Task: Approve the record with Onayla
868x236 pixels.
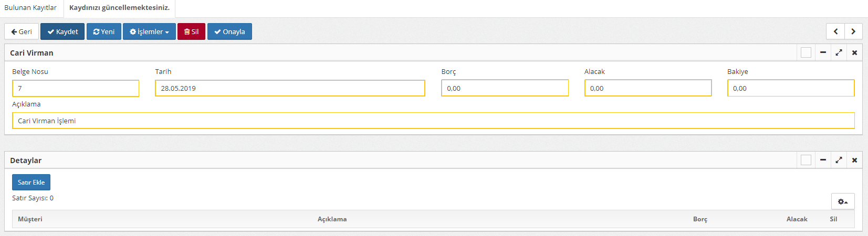Action: [x=229, y=31]
